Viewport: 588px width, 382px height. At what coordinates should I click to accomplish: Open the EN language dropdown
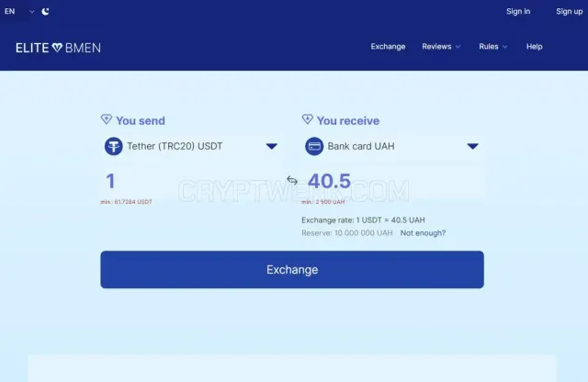click(x=18, y=12)
